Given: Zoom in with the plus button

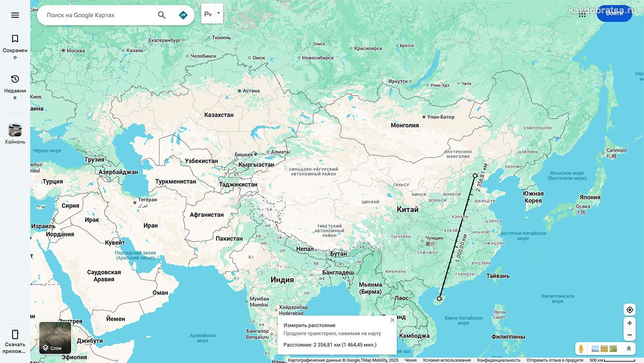Looking at the screenshot, I should [x=629, y=323].
